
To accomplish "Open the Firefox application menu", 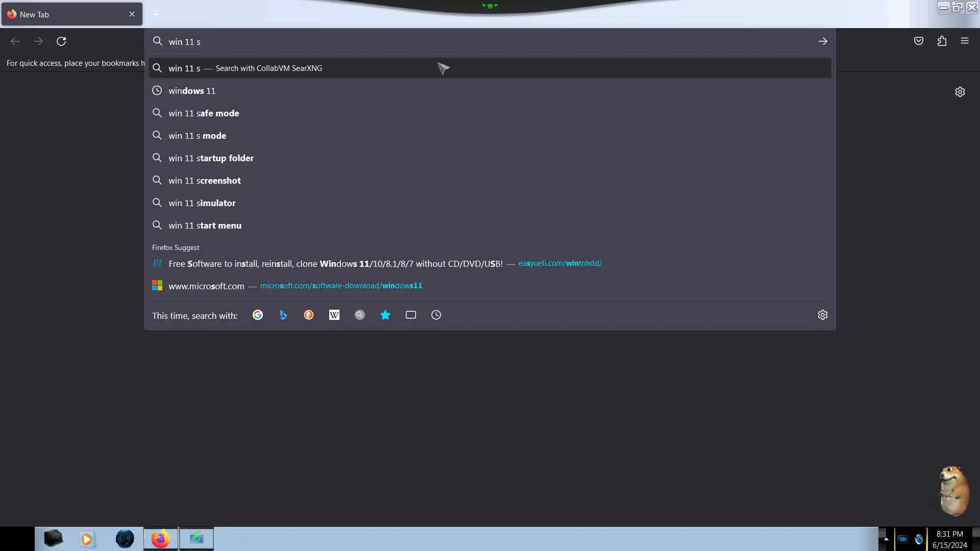I will [x=964, y=41].
